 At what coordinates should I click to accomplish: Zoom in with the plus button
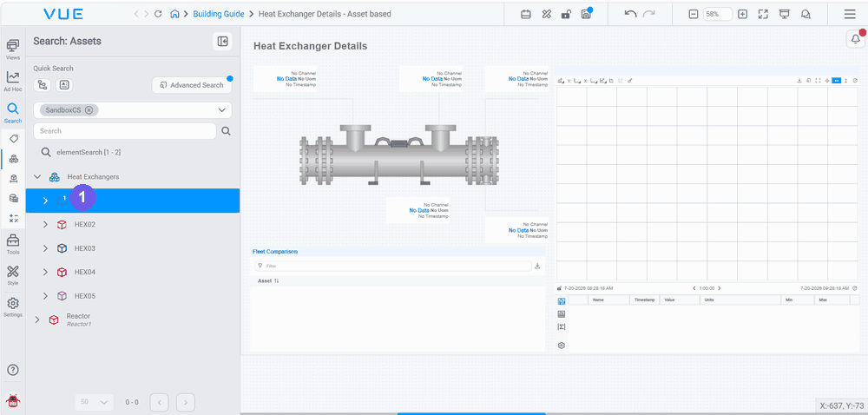743,15
